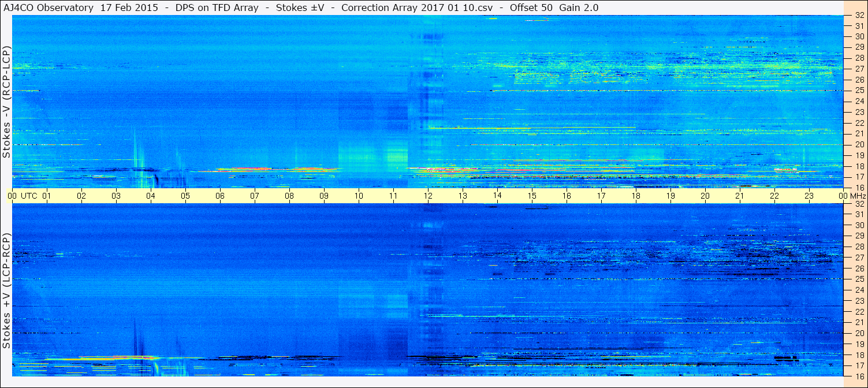Viewport: 868px width, 388px height.
Task: Click the 03 hour mark on the time axis
Action: [x=117, y=196]
